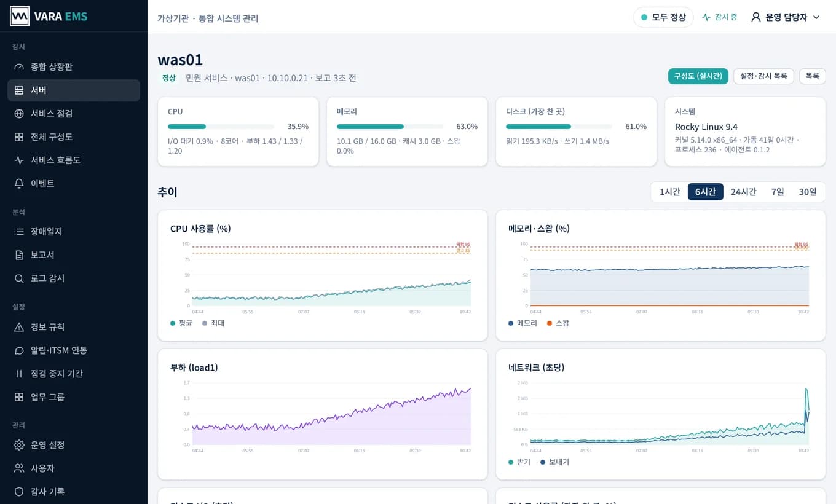Viewport: 836px width, 504px height.
Task: Toggle the 메모리 series in memory chart legend
Action: (x=523, y=323)
